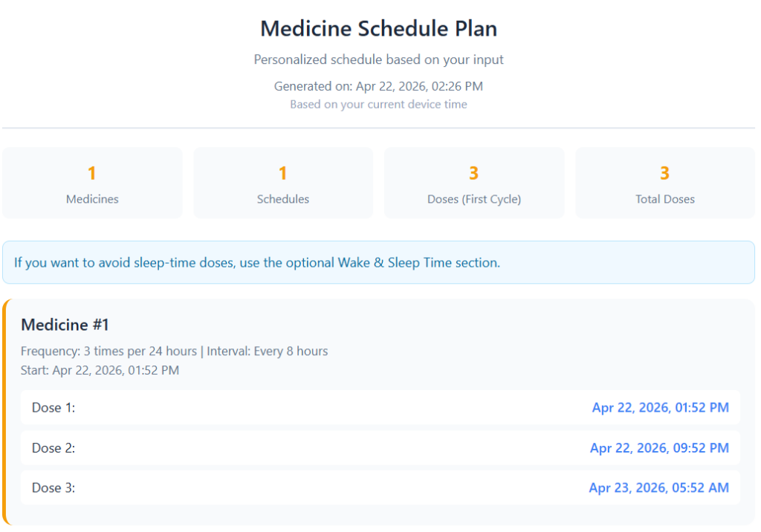Click the Medicine Schedule Plan title
Screen dimensions: 761x532
pos(379,28)
